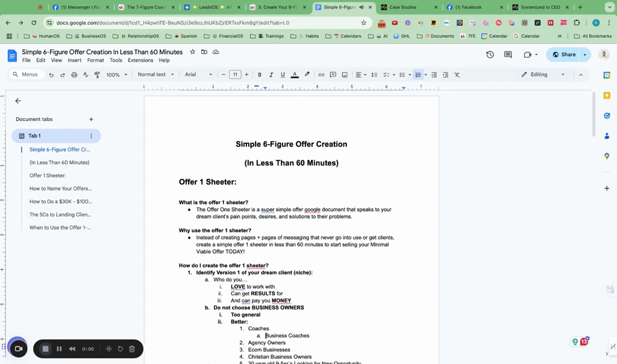Activate the paint format tool

pyautogui.click(x=97, y=75)
